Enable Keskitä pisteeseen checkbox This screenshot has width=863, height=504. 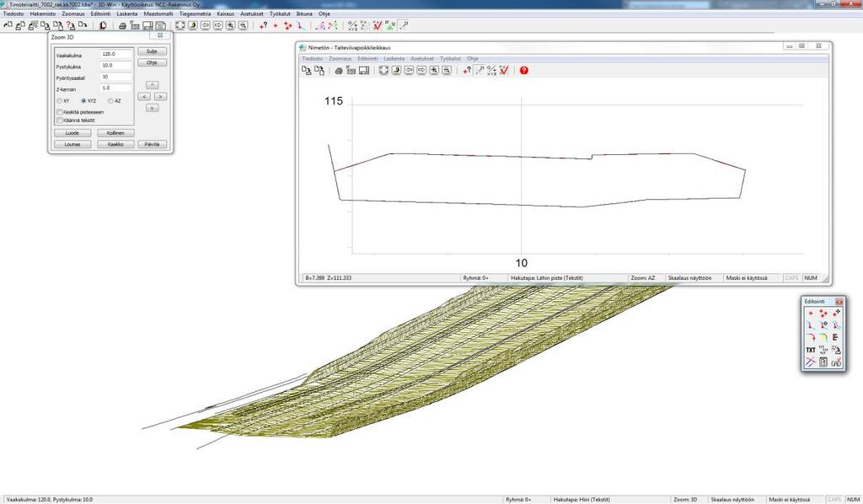(x=60, y=112)
